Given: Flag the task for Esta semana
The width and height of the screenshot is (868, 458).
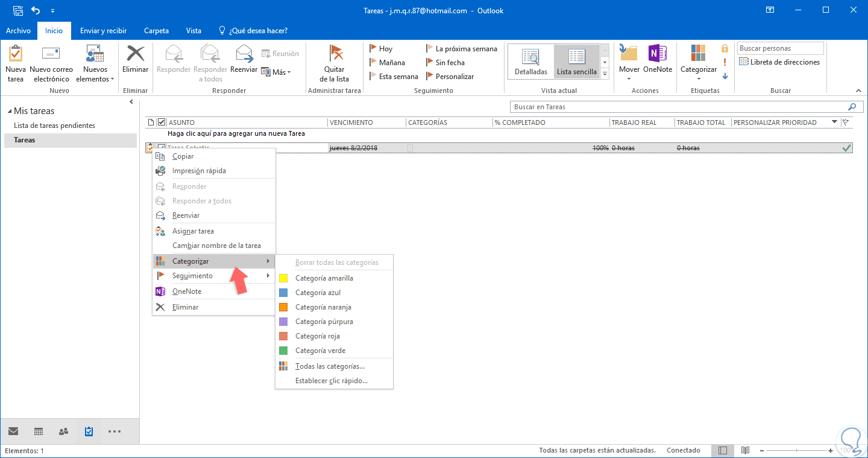Looking at the screenshot, I should click(393, 77).
